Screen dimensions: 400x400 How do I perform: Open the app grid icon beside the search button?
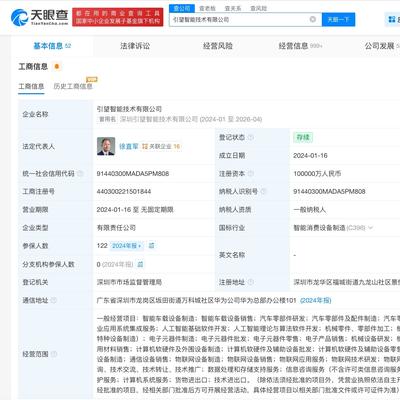click(392, 20)
